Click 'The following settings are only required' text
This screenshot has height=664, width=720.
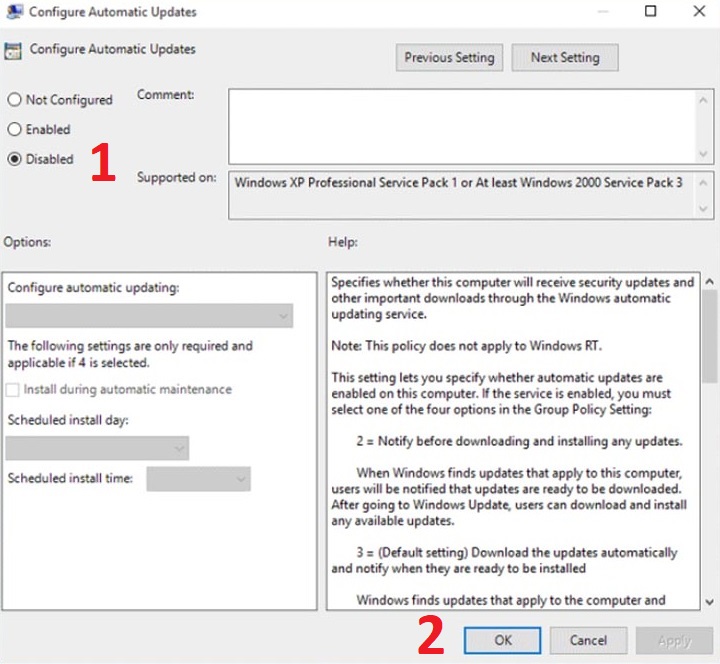pos(130,354)
